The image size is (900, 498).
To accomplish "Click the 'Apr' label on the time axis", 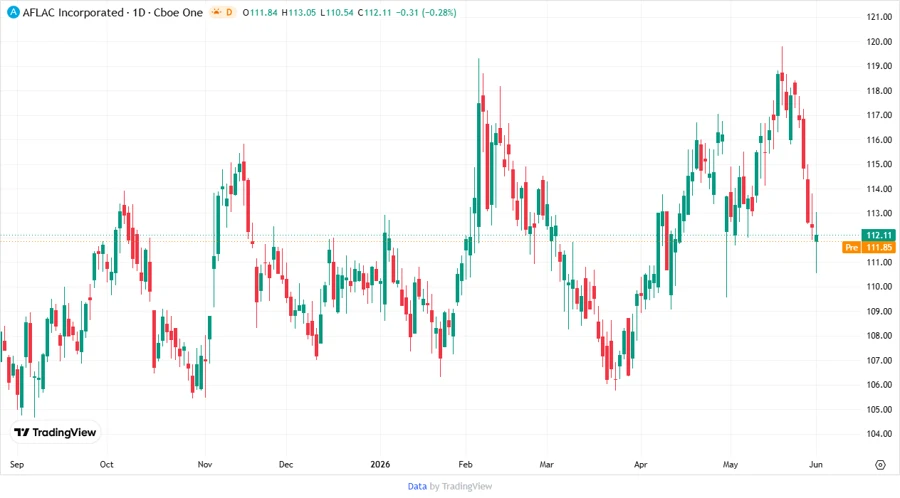I will point(641,464).
